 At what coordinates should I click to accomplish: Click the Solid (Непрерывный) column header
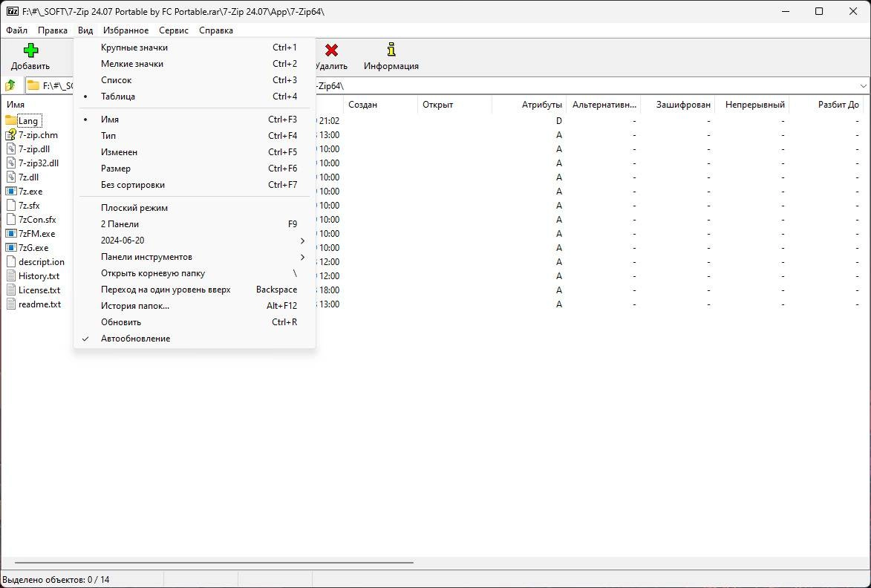[x=751, y=105]
